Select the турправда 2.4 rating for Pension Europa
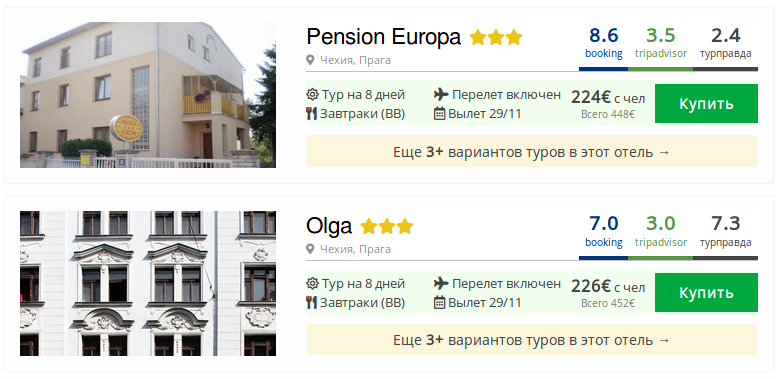 (x=726, y=45)
